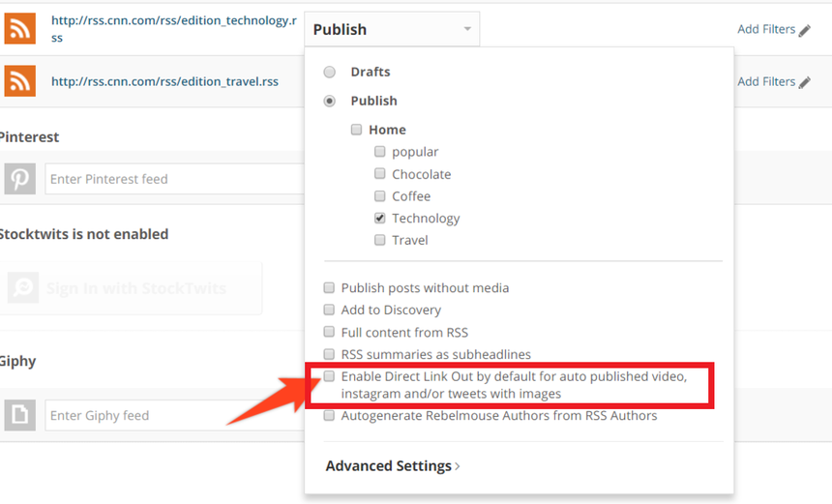Enable Full content from RSS
832x504 pixels.
point(330,333)
